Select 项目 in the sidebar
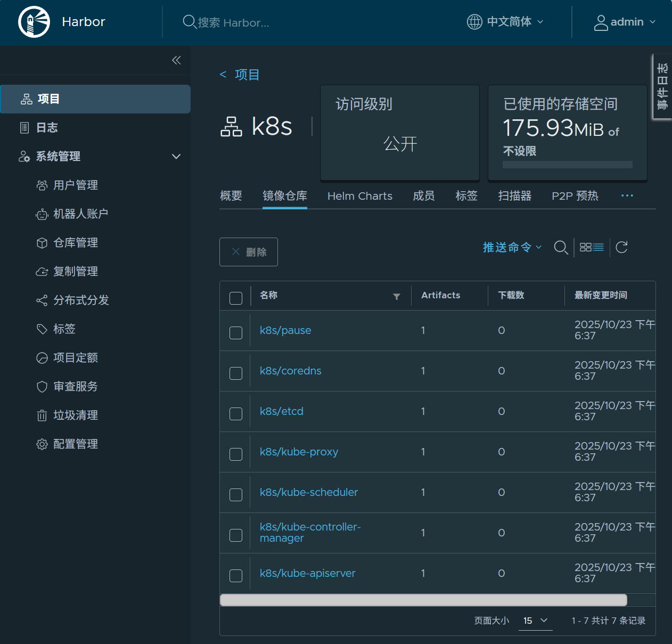 (95, 99)
